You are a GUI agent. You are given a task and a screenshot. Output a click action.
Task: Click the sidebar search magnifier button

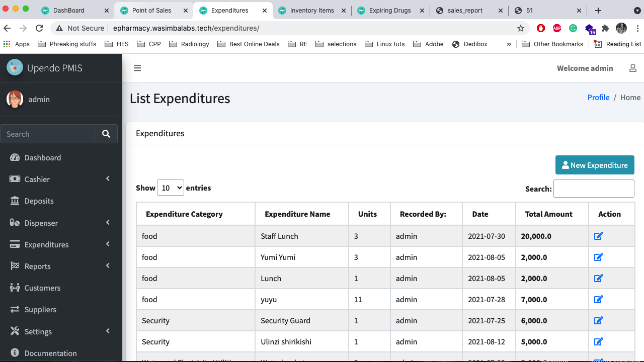[106, 134]
